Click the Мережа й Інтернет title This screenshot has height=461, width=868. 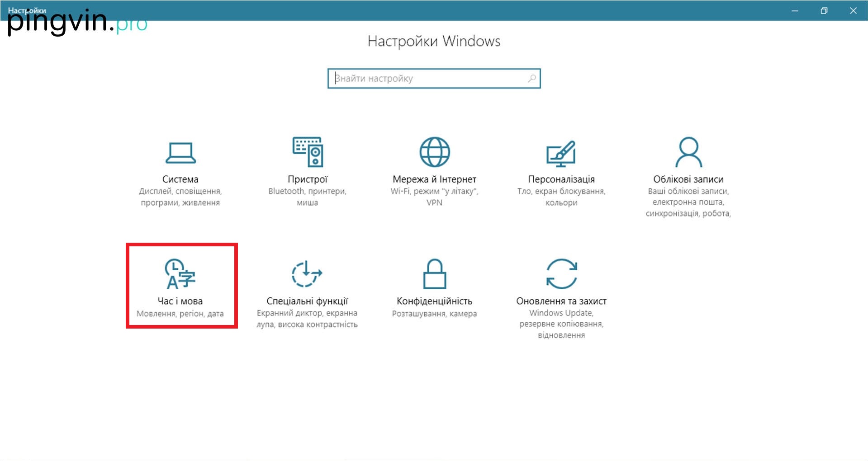pos(434,179)
